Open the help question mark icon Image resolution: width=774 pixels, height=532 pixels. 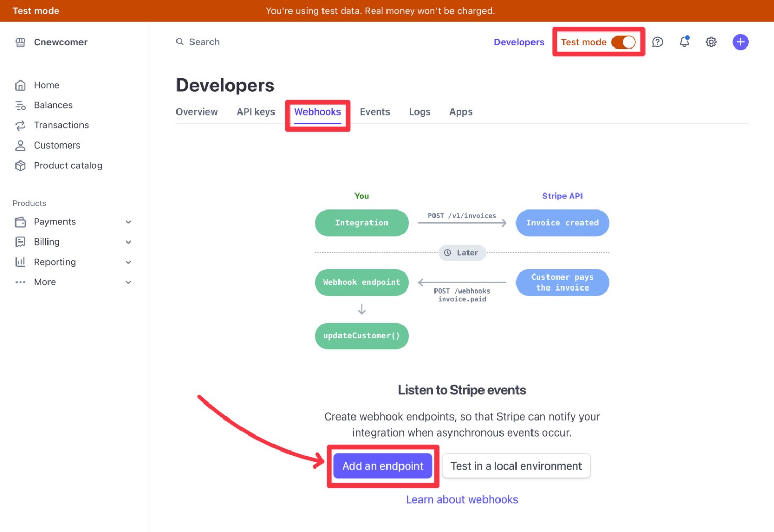point(657,42)
